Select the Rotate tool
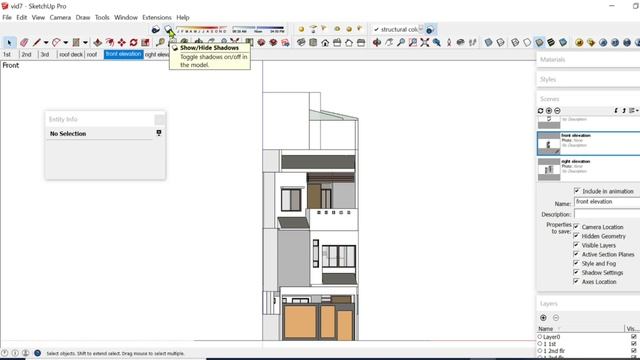This screenshot has height=360, width=640. [133, 42]
